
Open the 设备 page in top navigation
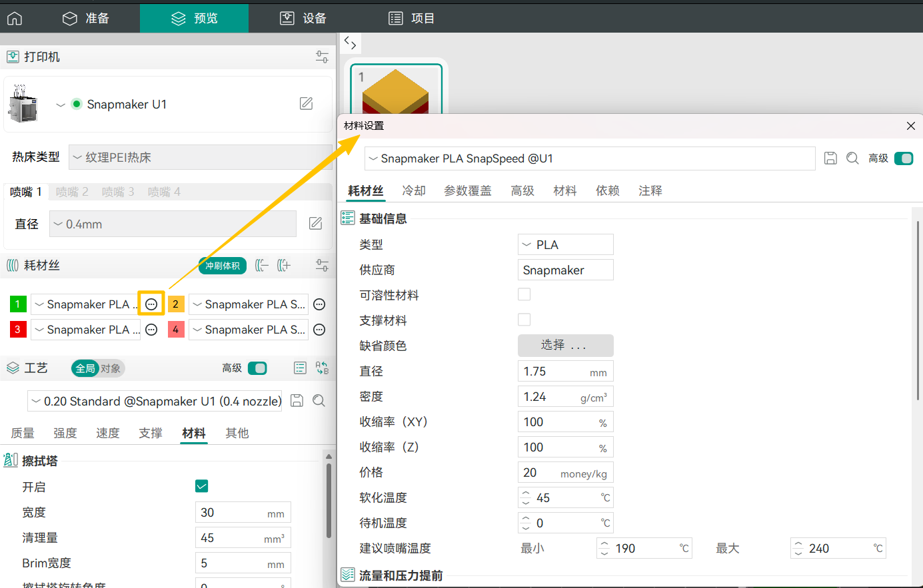(x=302, y=18)
